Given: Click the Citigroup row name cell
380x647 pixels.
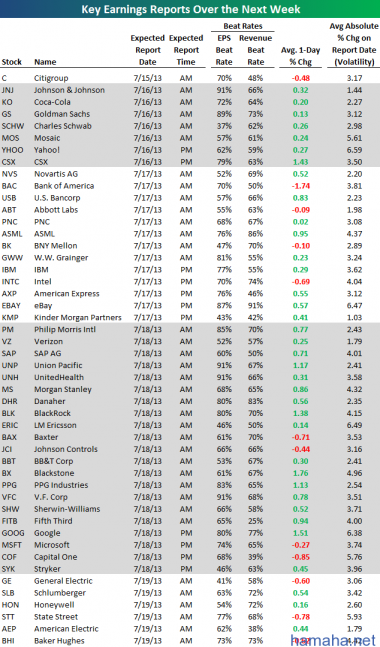Looking at the screenshot, I should pyautogui.click(x=51, y=78).
